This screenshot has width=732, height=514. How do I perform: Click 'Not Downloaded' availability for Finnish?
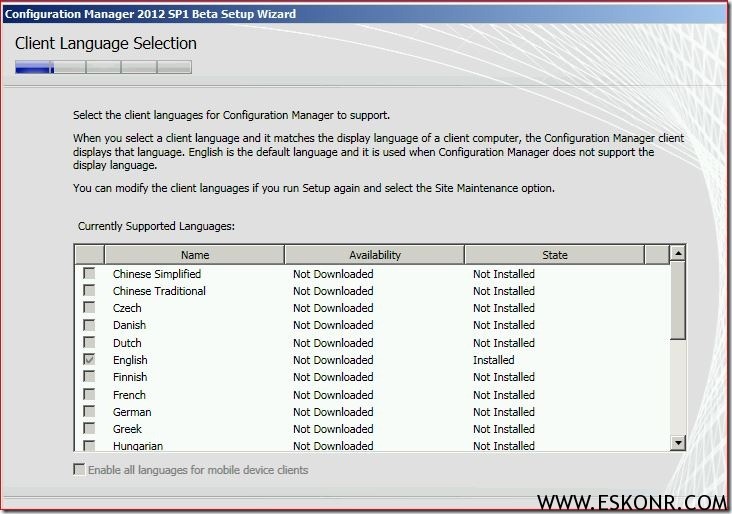(333, 377)
